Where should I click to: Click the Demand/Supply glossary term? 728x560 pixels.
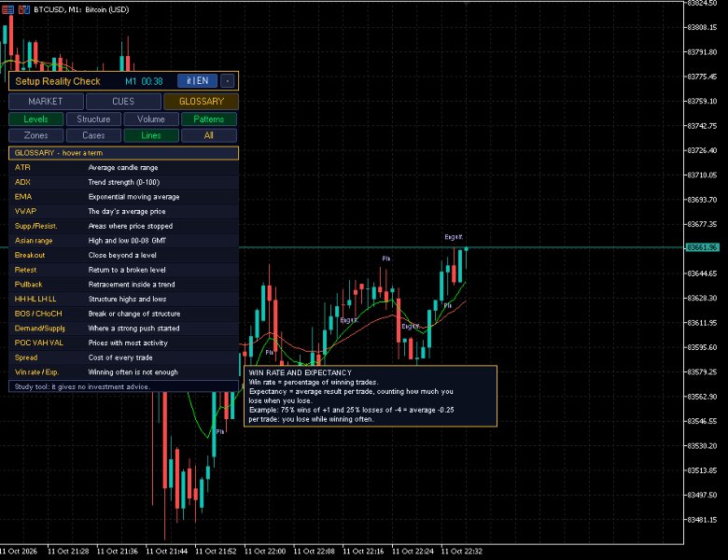coord(39,329)
